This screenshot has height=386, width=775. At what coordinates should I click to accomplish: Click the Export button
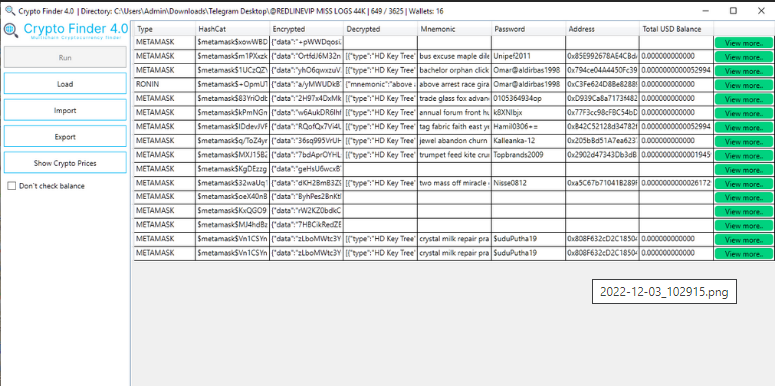click(x=65, y=136)
